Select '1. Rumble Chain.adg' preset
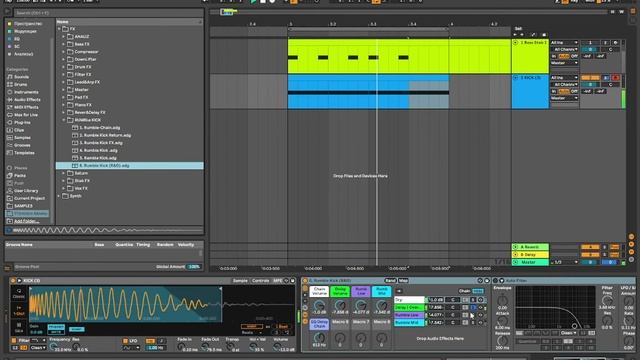The image size is (640, 360). pyautogui.click(x=100, y=128)
